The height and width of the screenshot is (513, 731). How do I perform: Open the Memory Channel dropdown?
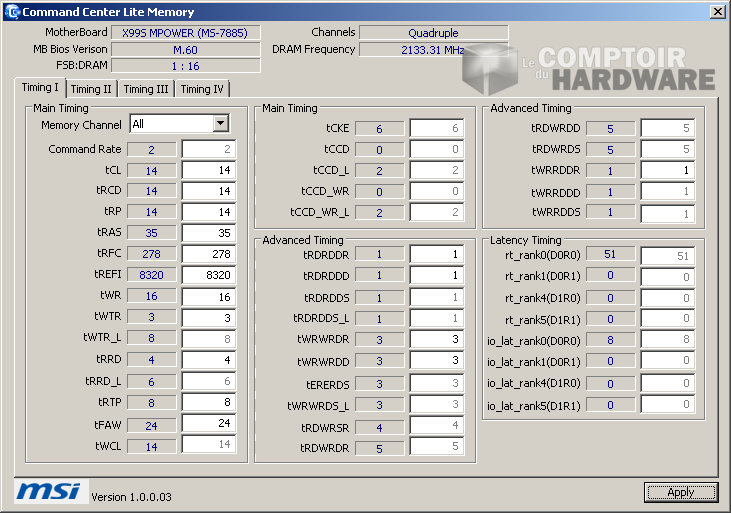[220, 124]
